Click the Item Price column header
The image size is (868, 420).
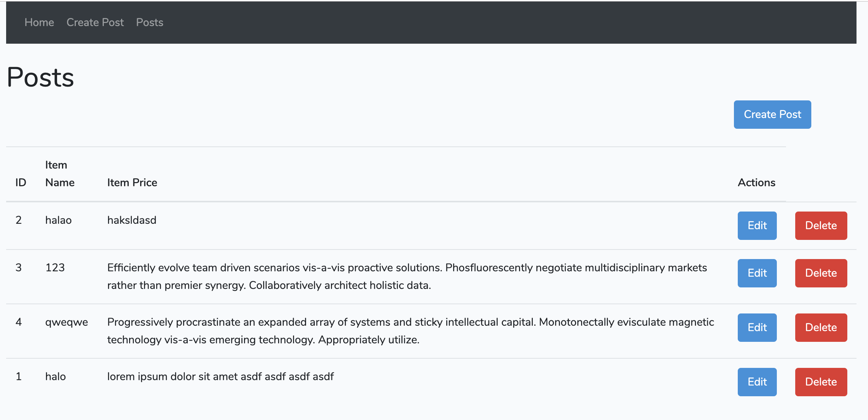[132, 182]
